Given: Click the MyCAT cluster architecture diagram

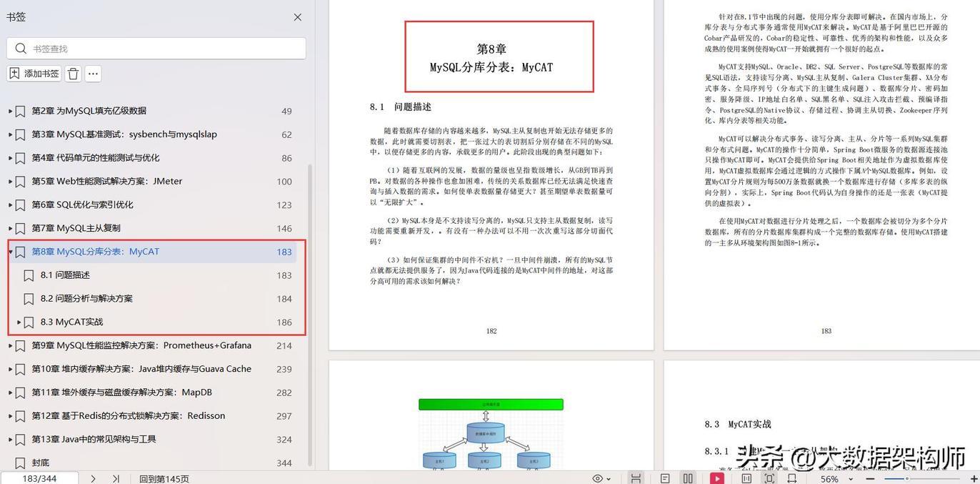Looking at the screenshot, I should click(491, 434).
